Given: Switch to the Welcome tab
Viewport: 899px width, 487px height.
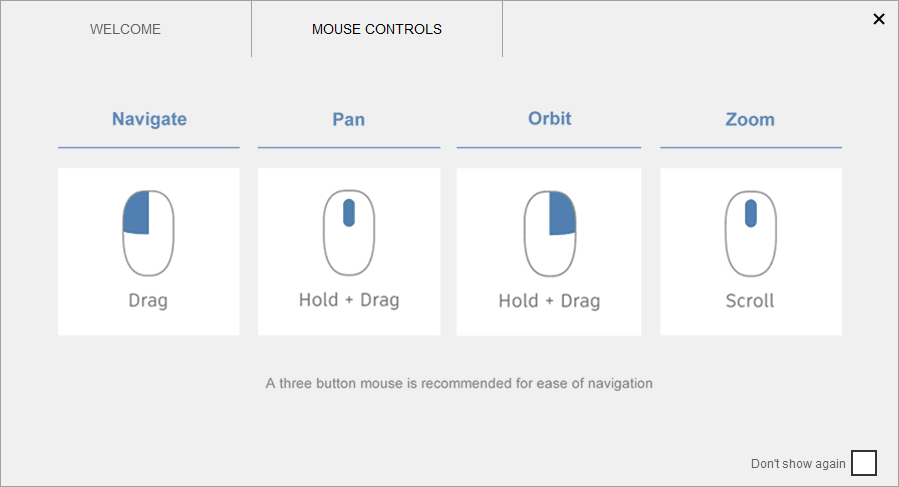Looking at the screenshot, I should (125, 29).
